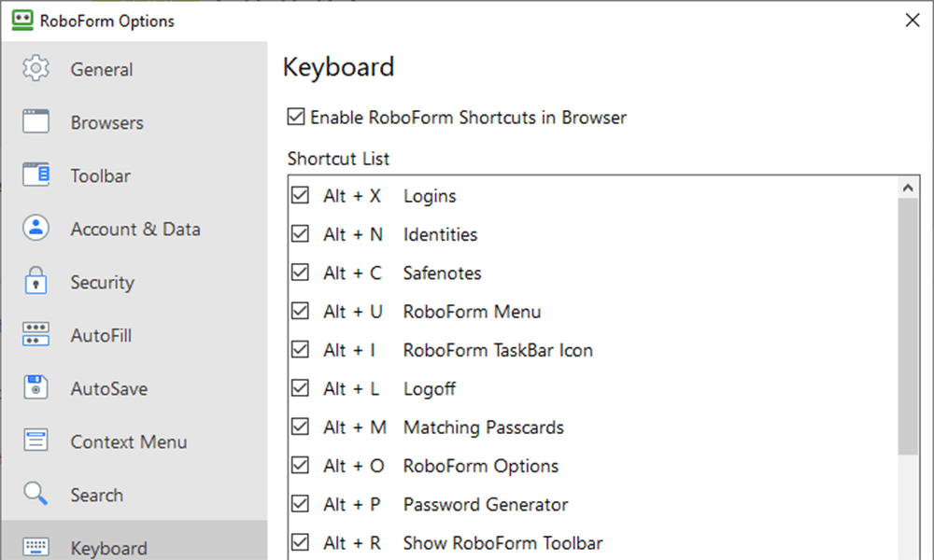
Task: Click the scroll up arrow of Shortcut List
Action: [x=908, y=188]
